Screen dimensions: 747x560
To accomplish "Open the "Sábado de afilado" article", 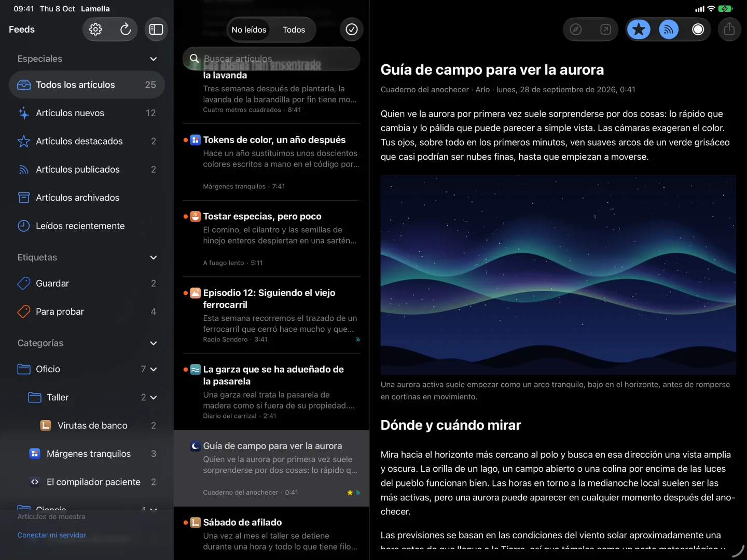I will click(271, 534).
